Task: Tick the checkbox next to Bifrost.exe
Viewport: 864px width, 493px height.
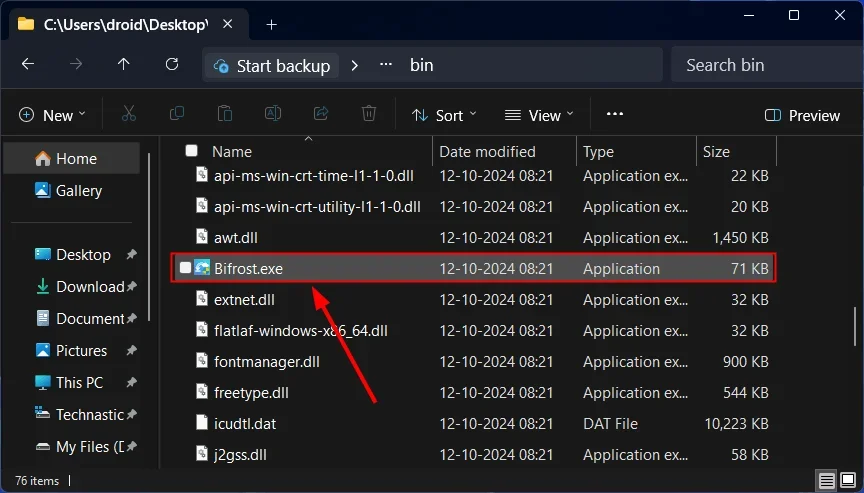Action: tap(185, 268)
